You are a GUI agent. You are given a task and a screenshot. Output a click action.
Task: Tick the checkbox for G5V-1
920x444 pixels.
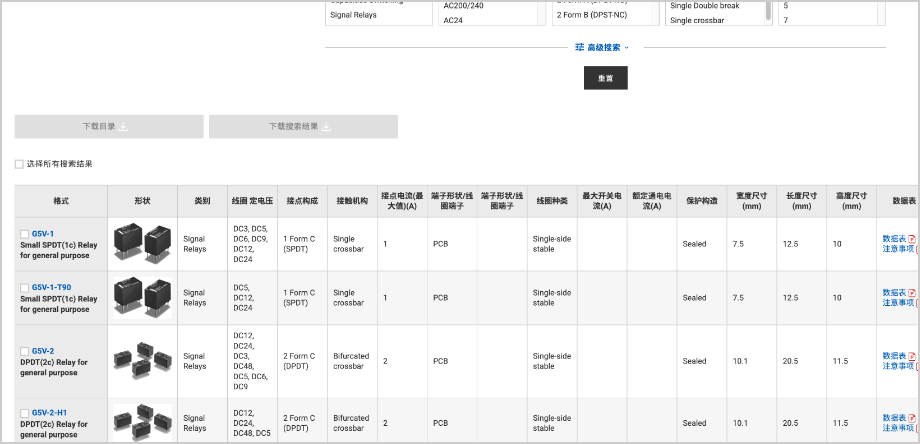pos(25,233)
